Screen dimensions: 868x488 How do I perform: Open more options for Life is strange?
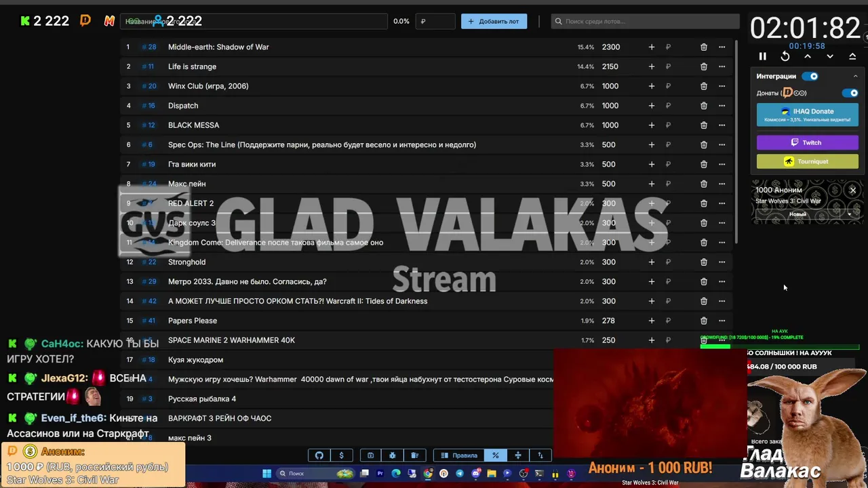[722, 66]
